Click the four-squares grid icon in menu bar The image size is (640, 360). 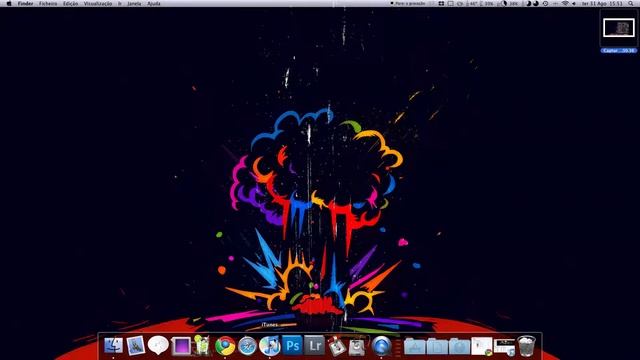coord(441,3)
